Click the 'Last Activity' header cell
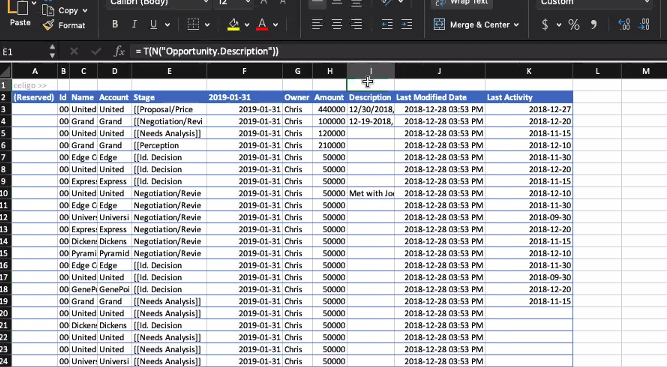The image size is (667, 367). click(529, 97)
